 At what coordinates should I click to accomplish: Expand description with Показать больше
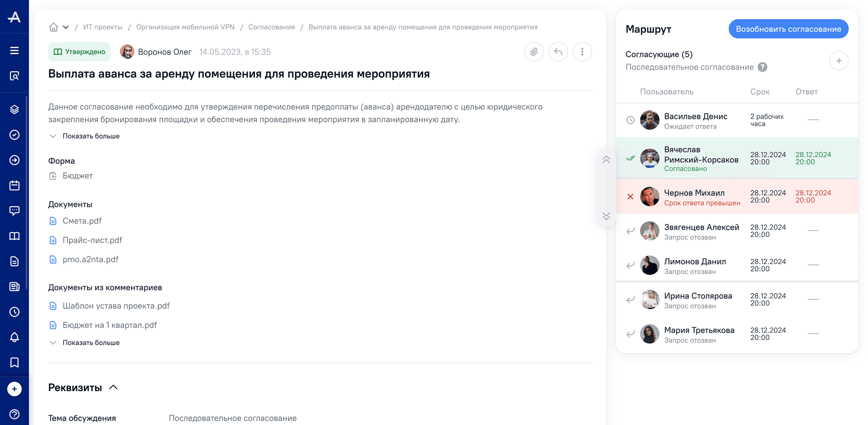(x=91, y=136)
